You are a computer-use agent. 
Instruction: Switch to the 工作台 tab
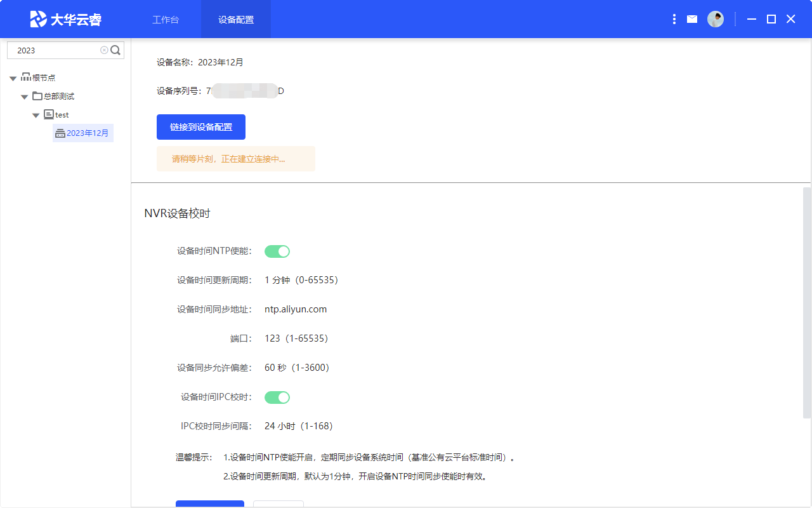click(x=166, y=20)
